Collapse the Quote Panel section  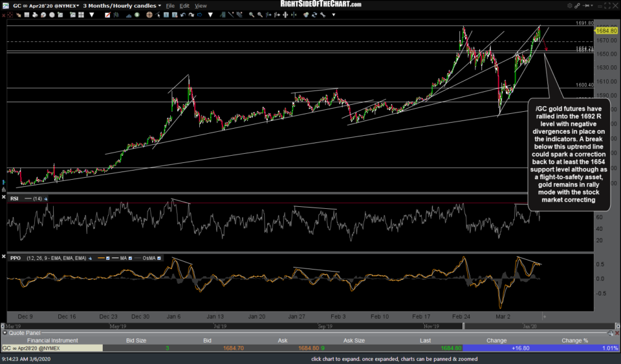pos(5,334)
